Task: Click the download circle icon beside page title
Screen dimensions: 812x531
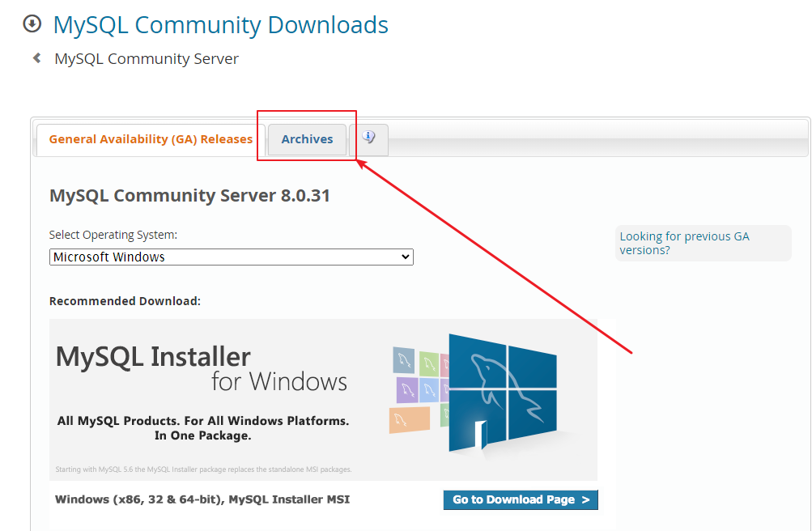Action: coord(32,23)
